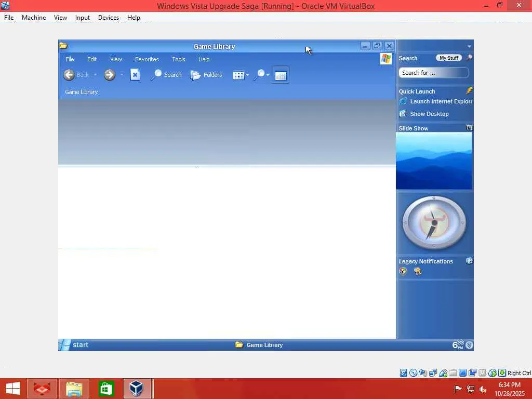Click the sidebar Search magnifier icon
The height and width of the screenshot is (399, 532).
(x=470, y=57)
